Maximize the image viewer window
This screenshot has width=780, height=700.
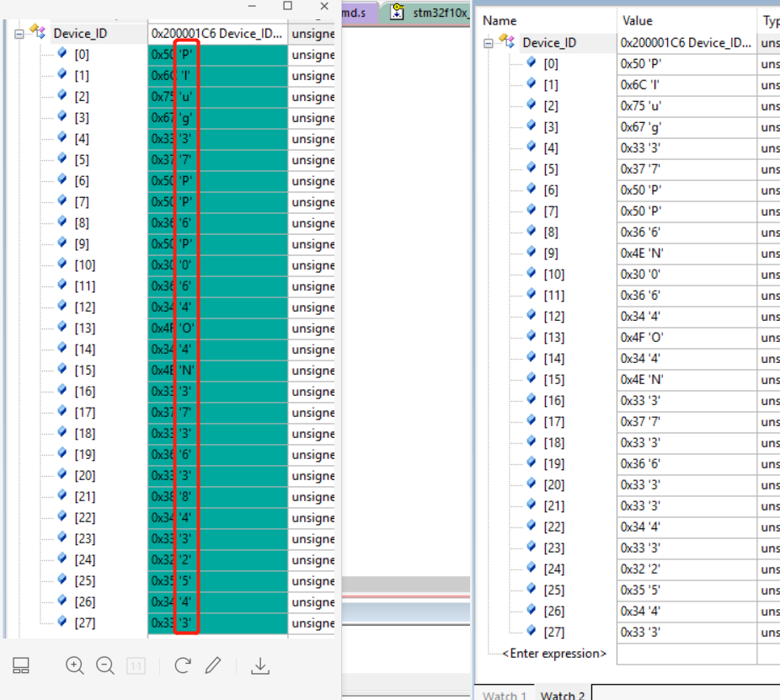point(287,6)
